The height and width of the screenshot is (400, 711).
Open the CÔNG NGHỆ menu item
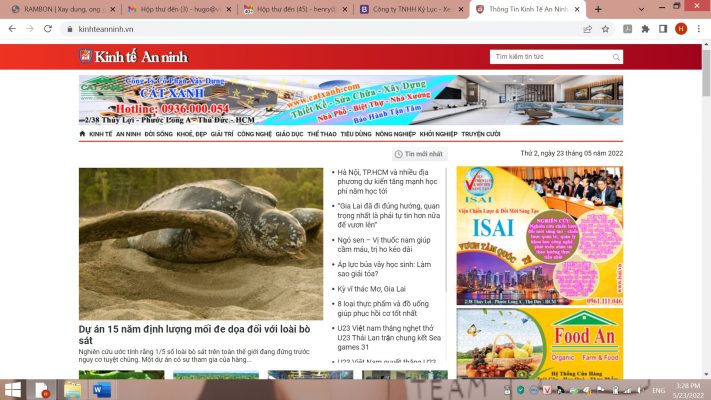(x=255, y=133)
